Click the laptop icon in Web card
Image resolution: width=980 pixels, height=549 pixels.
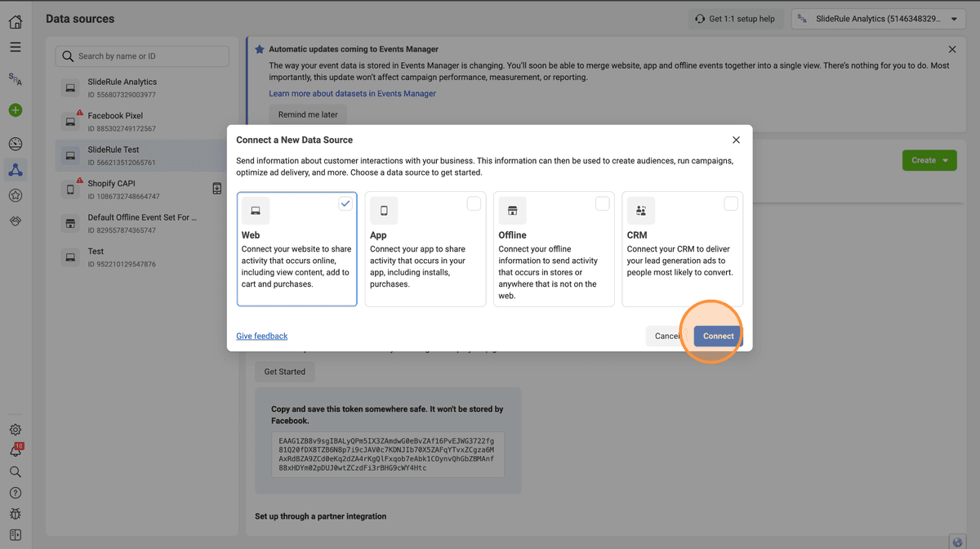pos(256,211)
